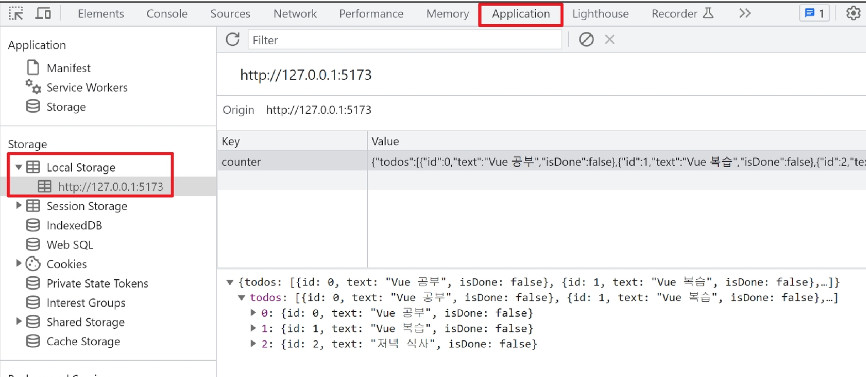Expand the Session Storage arrow
Image resolution: width=866 pixels, height=377 pixels.
coord(19,205)
